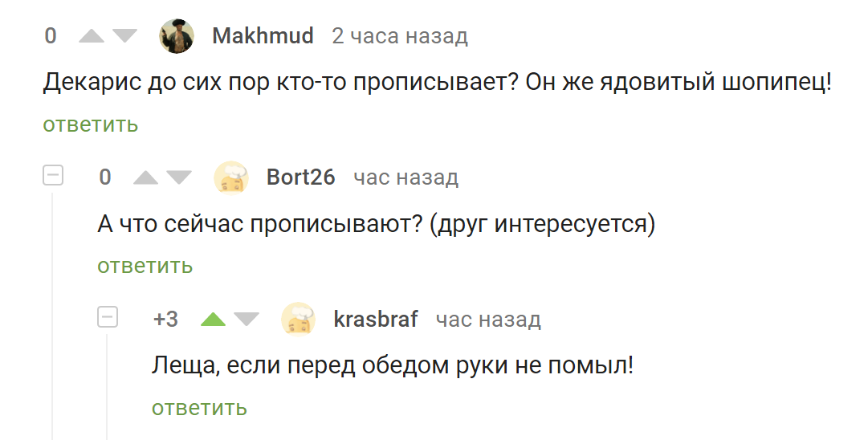
Task: Upvote Bort26's comment
Action: click(x=146, y=177)
